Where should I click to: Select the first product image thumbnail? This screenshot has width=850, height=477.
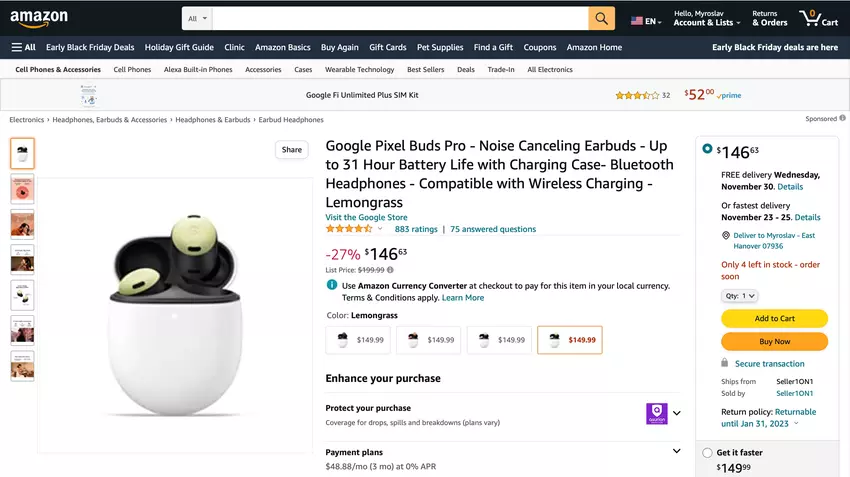[x=22, y=153]
